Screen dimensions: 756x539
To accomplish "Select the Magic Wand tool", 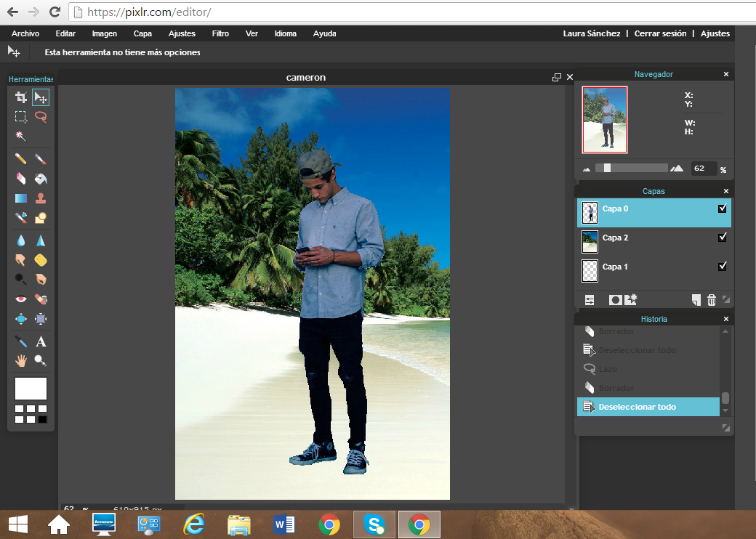I will (x=21, y=137).
